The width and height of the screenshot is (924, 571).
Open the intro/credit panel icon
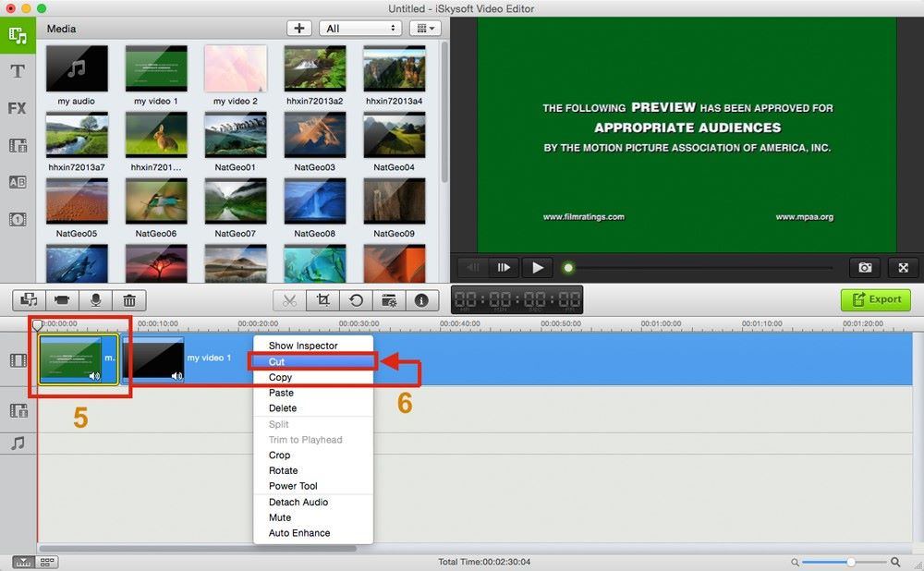pyautogui.click(x=18, y=219)
